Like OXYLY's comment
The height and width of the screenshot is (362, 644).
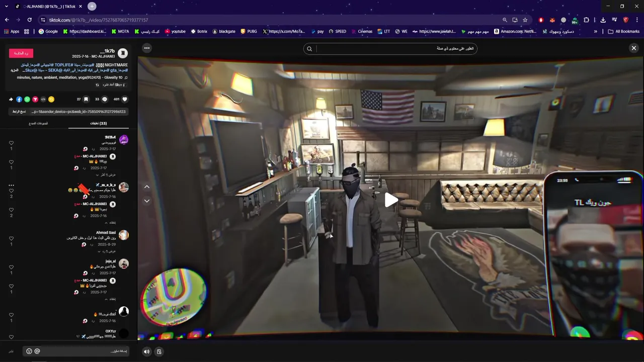11,337
